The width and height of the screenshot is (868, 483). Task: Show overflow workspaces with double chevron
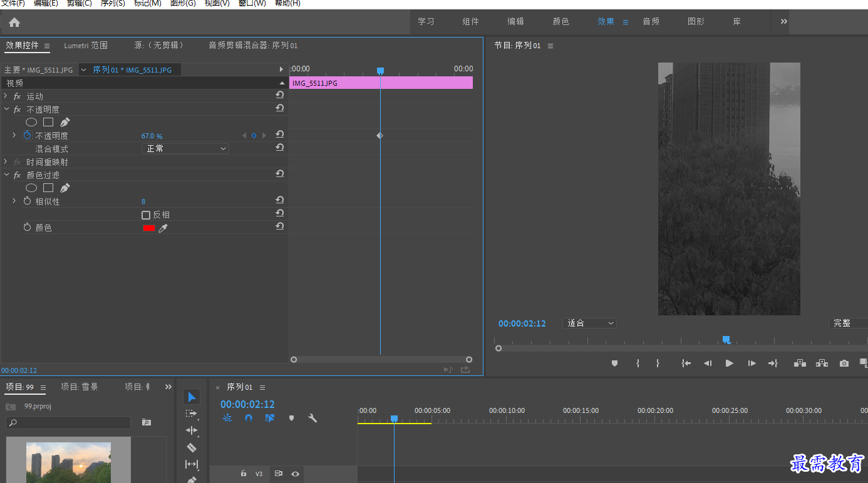(x=783, y=21)
